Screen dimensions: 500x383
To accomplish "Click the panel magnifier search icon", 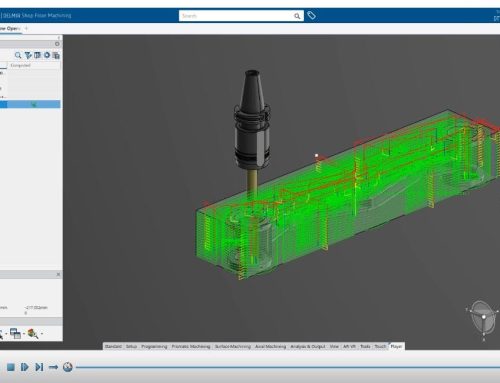I will coord(18,55).
